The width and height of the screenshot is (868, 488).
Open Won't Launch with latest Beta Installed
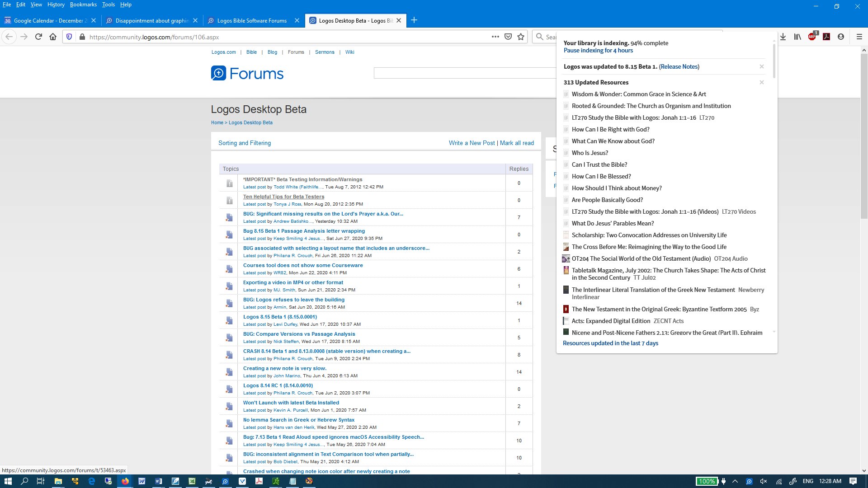291,403
